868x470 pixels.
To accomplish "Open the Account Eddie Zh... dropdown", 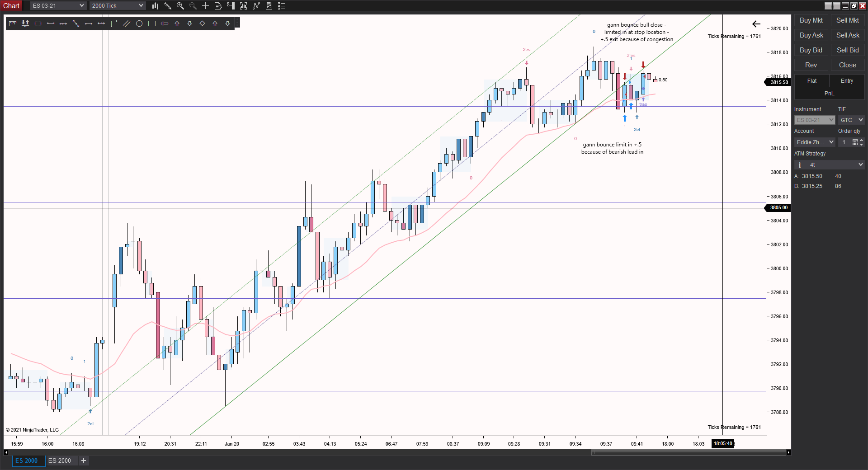I will click(x=815, y=142).
